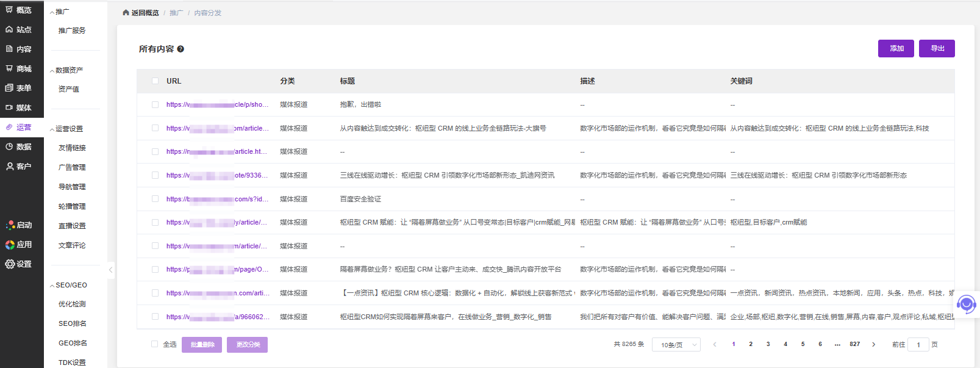
Task: Select the checkbox for the 百度安全验证 row
Action: click(155, 199)
